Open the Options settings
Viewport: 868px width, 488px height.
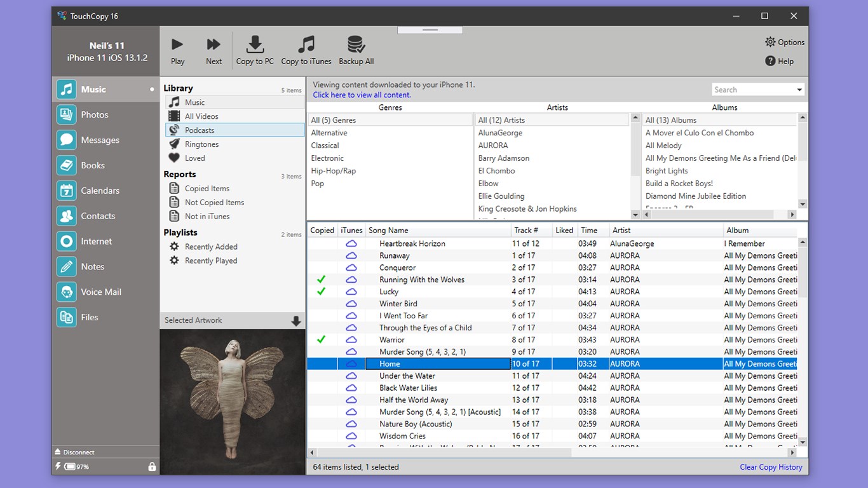[x=784, y=42]
